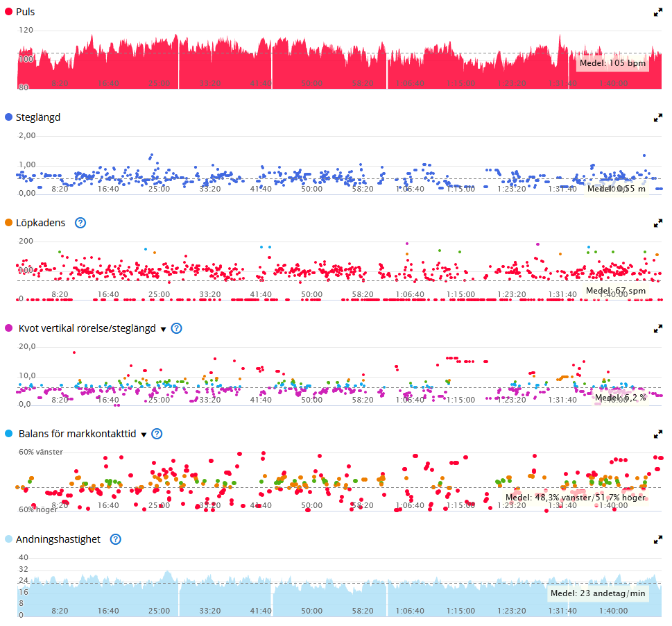The width and height of the screenshot is (672, 626).
Task: Click the 16:40 time label in Balans chart
Action: (108, 505)
